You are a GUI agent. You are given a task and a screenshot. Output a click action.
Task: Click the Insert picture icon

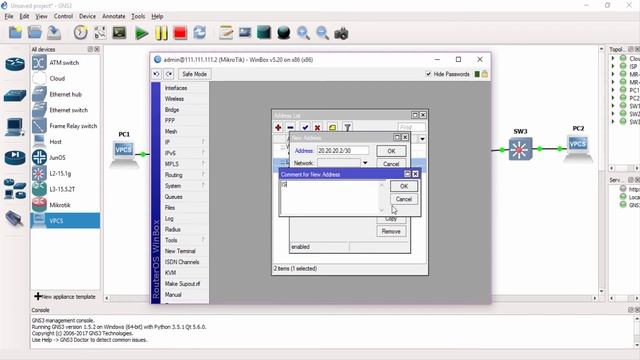245,33
